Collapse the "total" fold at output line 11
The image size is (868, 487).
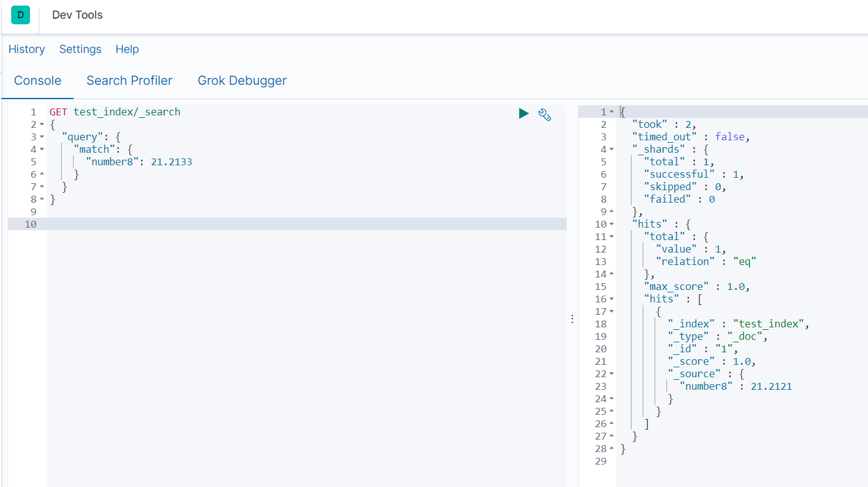click(x=612, y=237)
